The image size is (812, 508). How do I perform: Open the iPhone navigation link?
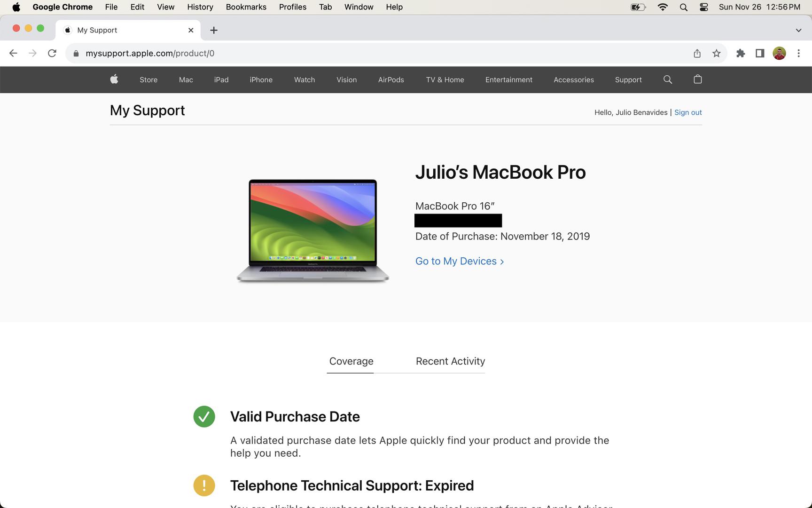point(261,80)
